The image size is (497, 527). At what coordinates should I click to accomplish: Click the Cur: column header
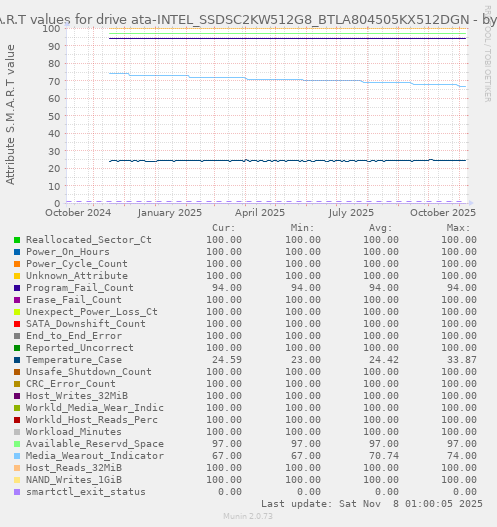[x=224, y=228]
